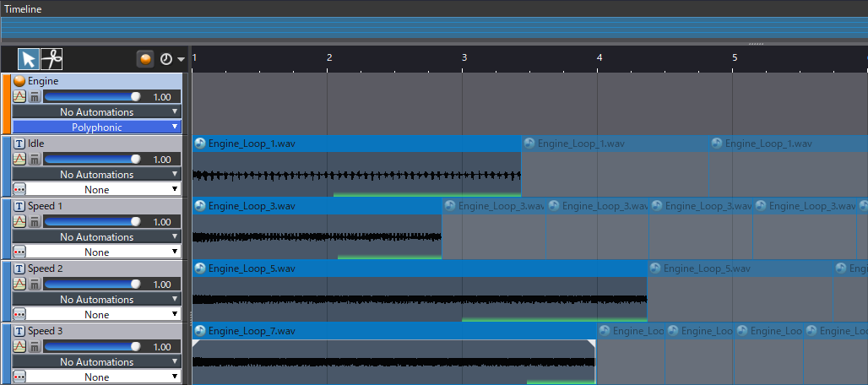Click the Speed 1 track volume slider
This screenshot has height=385, width=868.
[92, 222]
